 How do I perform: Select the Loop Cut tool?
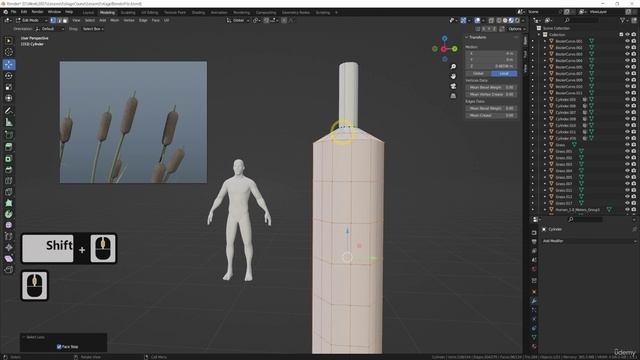[x=9, y=180]
